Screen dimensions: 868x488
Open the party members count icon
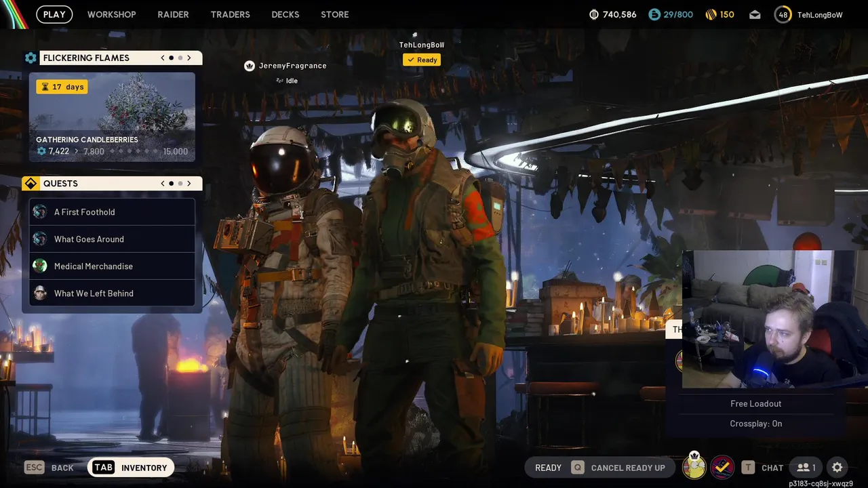[x=806, y=468]
